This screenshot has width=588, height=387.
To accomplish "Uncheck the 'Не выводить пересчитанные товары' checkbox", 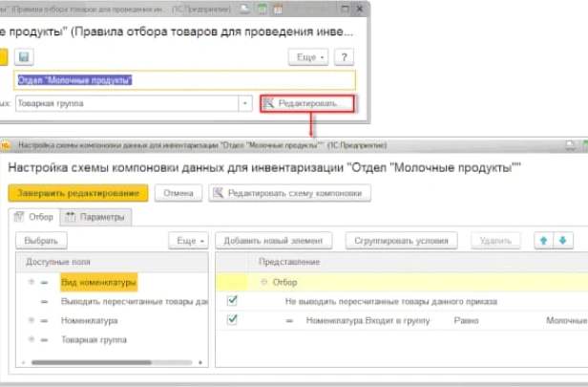I will pos(232,300).
